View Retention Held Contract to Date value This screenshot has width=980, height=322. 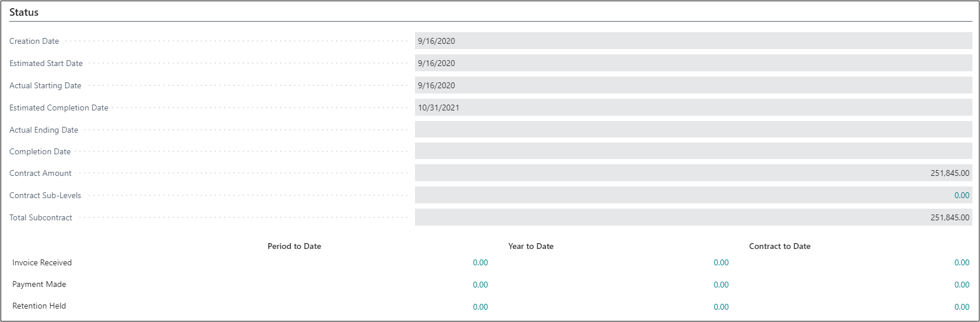(x=961, y=307)
